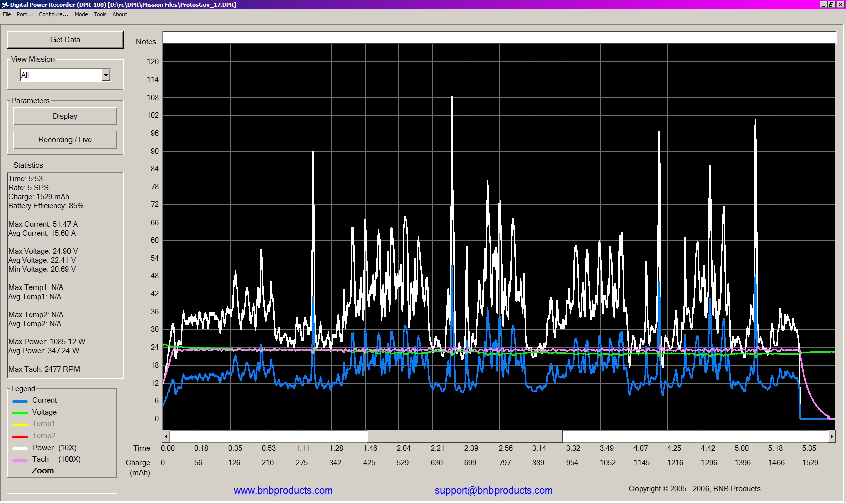Click the white Power legend swatch

[20, 448]
